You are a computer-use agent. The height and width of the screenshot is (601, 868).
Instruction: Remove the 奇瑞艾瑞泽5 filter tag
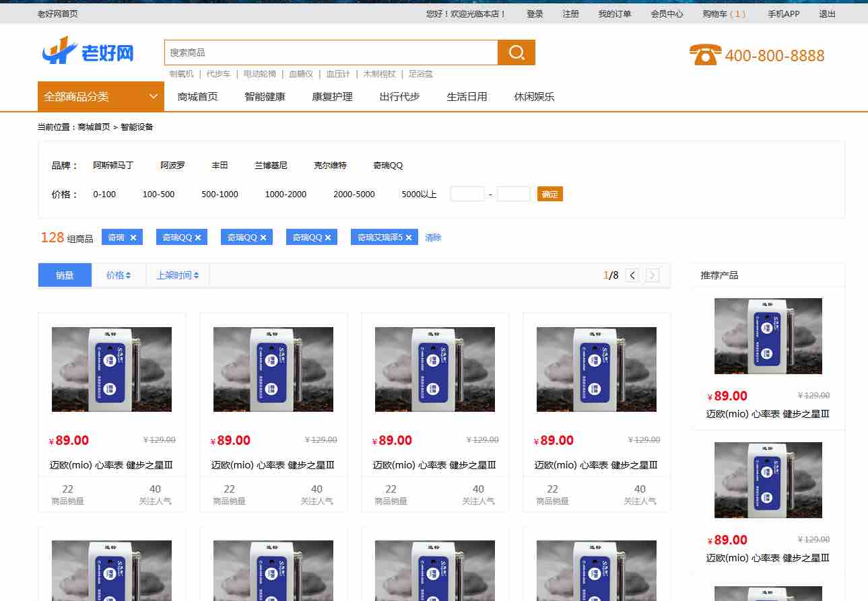409,238
